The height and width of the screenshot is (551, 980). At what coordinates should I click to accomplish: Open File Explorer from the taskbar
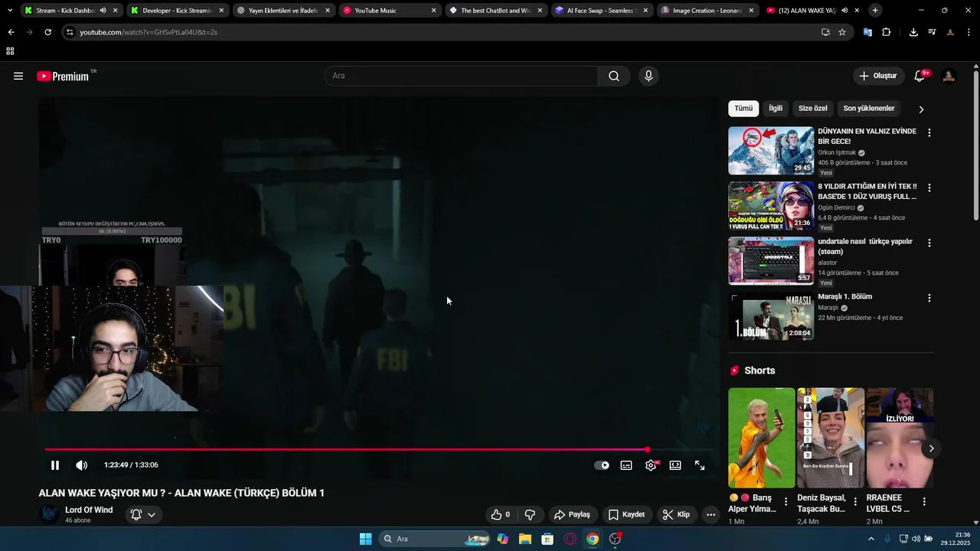point(524,539)
